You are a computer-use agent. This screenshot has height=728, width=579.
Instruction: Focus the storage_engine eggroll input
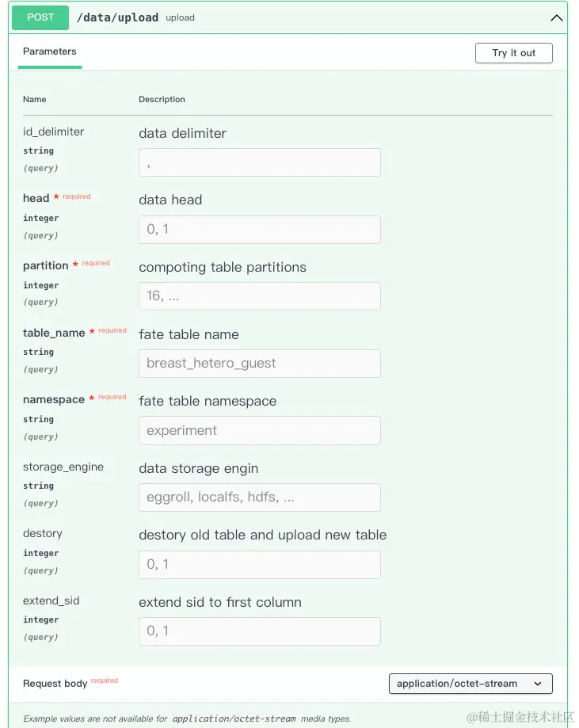[x=260, y=497]
